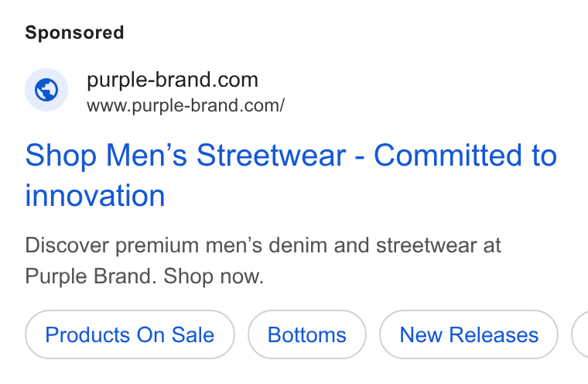Click Committed to in the blue headline
The image size is (588, 384).
click(x=466, y=155)
